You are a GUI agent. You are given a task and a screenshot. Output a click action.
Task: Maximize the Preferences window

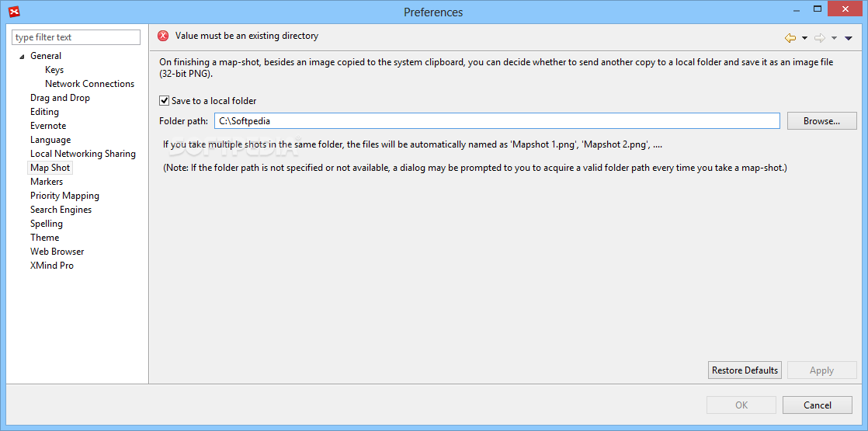tap(817, 9)
